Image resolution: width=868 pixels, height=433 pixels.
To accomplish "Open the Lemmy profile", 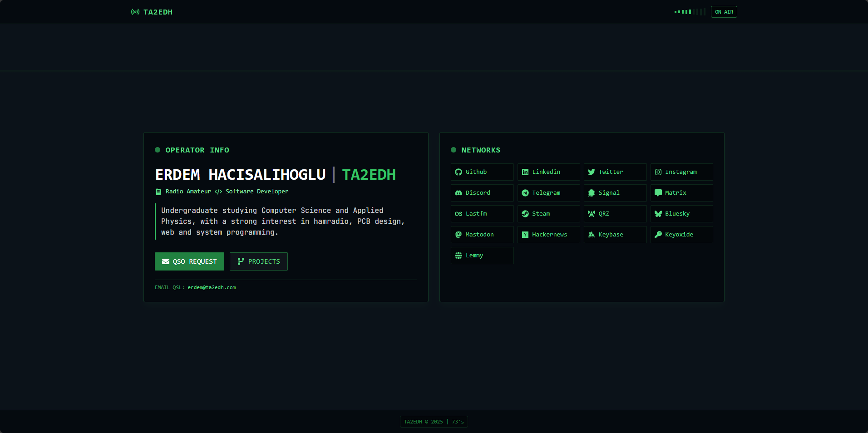I will (x=482, y=256).
